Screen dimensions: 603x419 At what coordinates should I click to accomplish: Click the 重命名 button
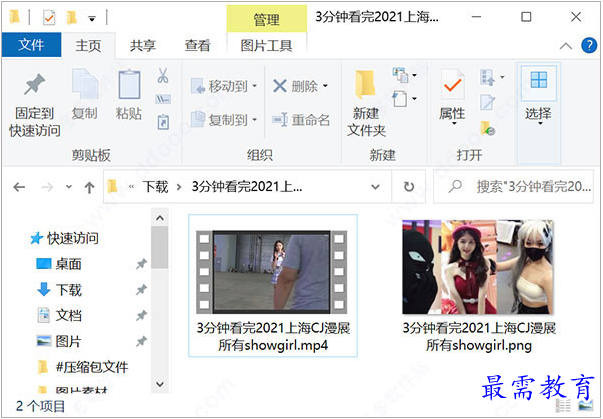click(301, 120)
